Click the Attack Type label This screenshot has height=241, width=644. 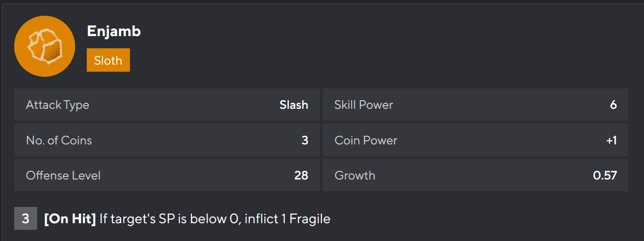pos(57,105)
